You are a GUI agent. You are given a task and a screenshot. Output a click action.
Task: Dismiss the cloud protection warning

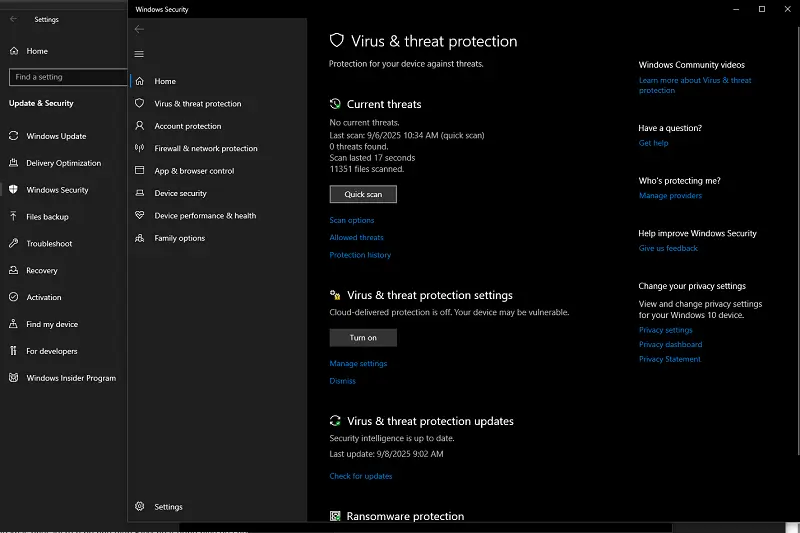pyautogui.click(x=342, y=381)
